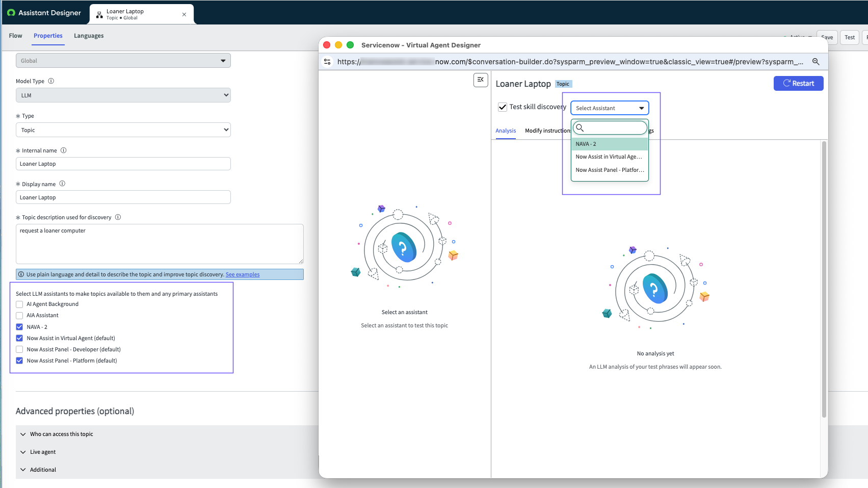Check the AIA Assistant checkbox

point(19,315)
